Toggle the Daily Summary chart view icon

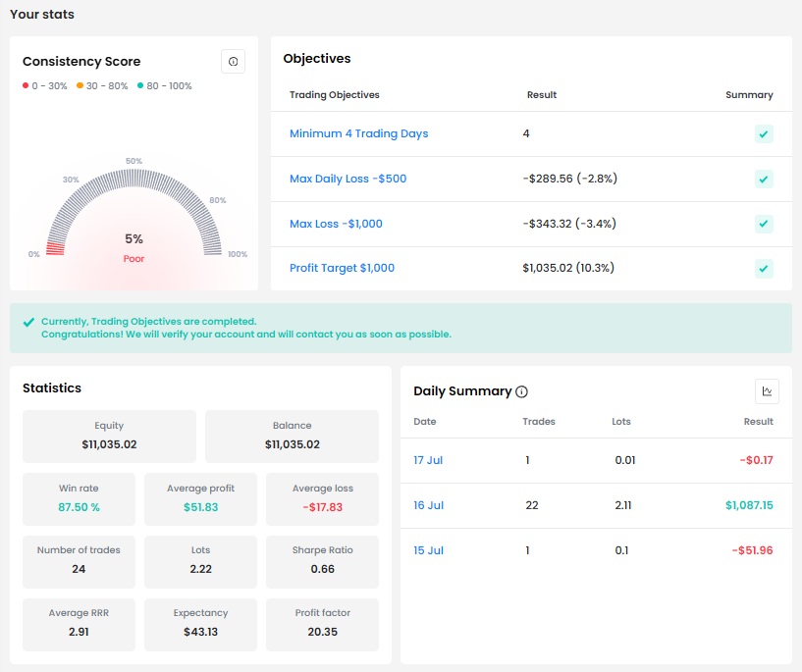[767, 391]
